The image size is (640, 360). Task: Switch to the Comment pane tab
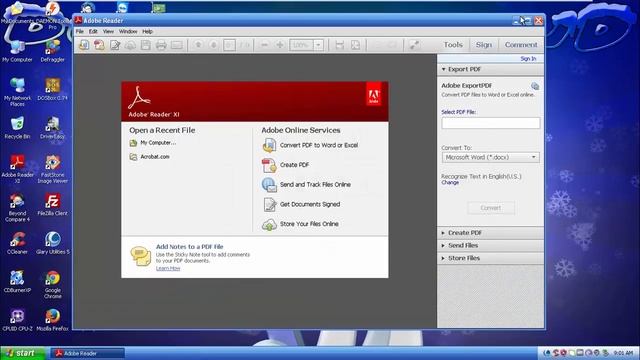(x=521, y=45)
